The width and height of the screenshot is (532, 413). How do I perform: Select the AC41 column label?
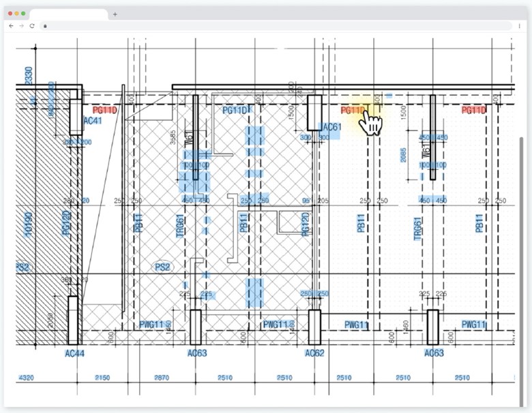pyautogui.click(x=92, y=121)
